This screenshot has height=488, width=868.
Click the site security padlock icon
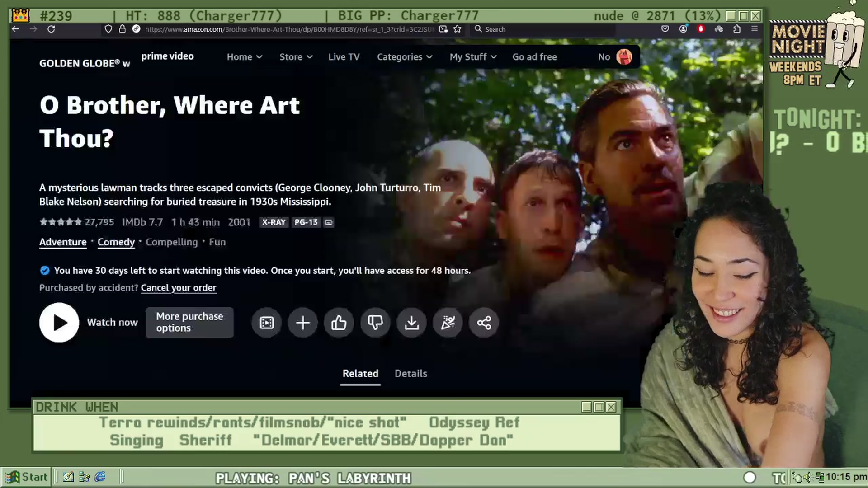coord(122,29)
